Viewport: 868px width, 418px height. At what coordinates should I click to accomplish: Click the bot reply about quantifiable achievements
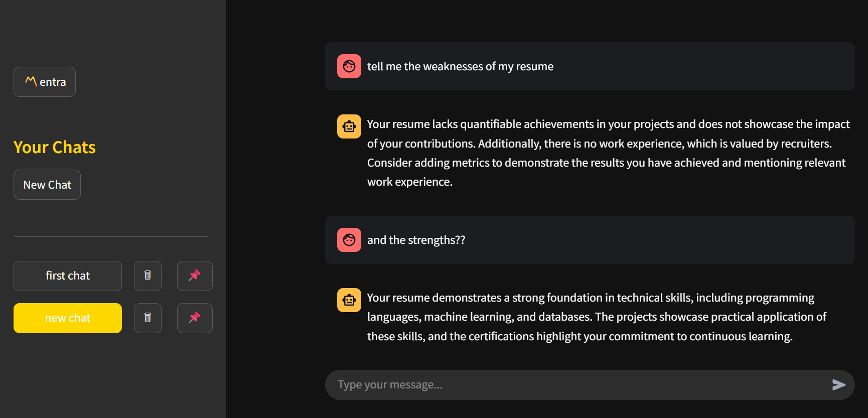(608, 153)
